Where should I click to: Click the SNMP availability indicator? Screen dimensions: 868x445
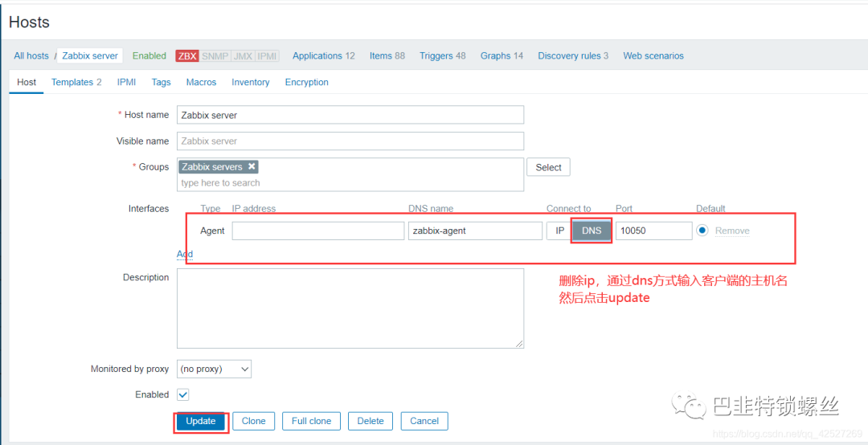215,56
